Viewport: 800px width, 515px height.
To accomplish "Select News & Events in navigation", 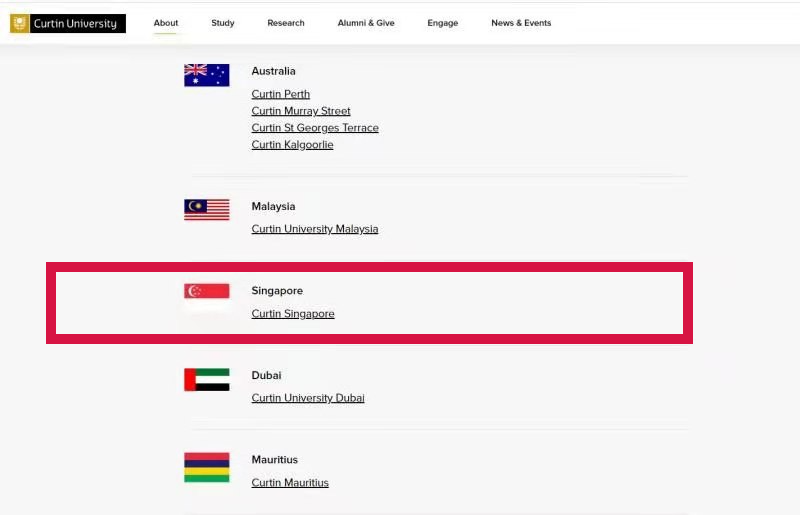I will coord(521,23).
